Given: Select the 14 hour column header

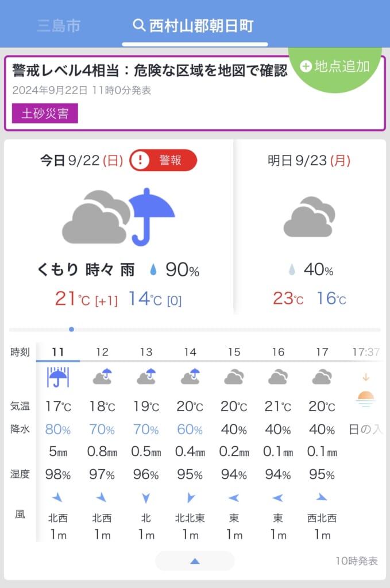Looking at the screenshot, I should coord(190,352).
